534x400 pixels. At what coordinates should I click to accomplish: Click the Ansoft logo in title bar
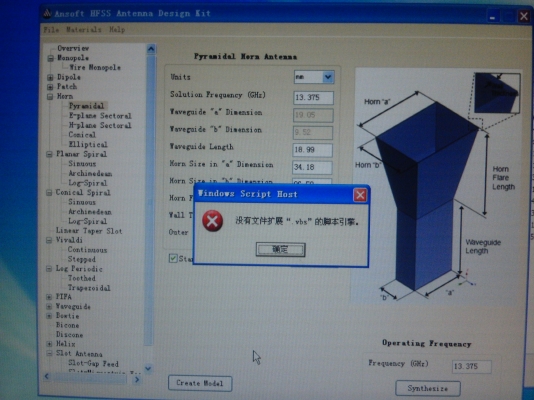47,14
